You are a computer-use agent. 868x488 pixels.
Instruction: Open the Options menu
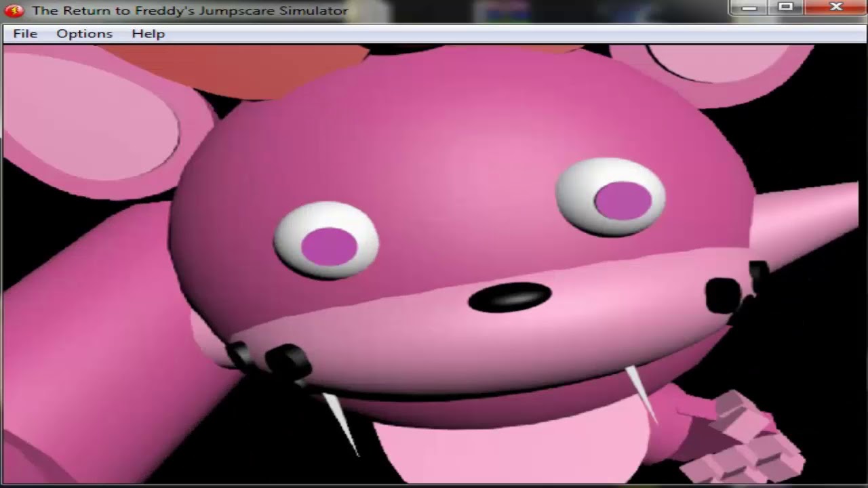click(x=85, y=34)
